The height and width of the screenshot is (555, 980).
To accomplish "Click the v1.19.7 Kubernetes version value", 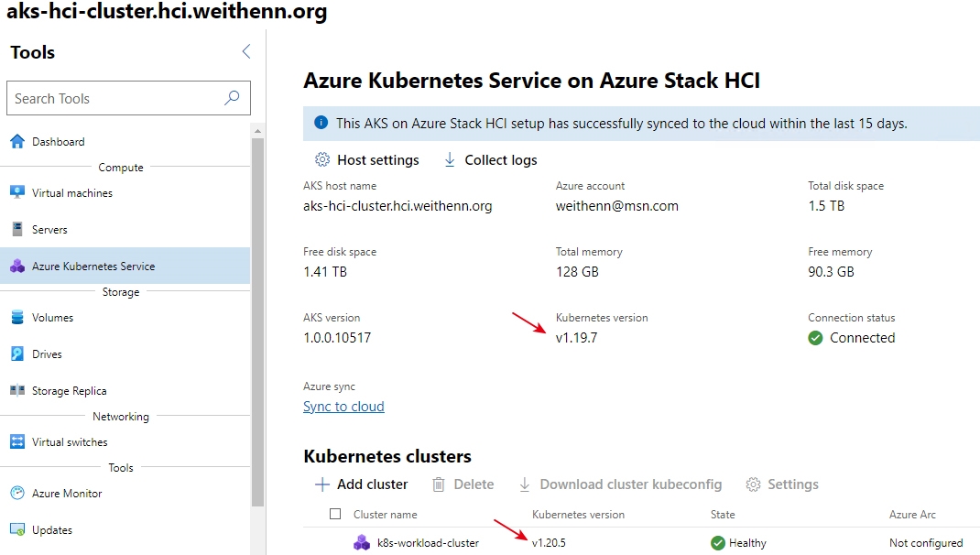I will (576, 338).
